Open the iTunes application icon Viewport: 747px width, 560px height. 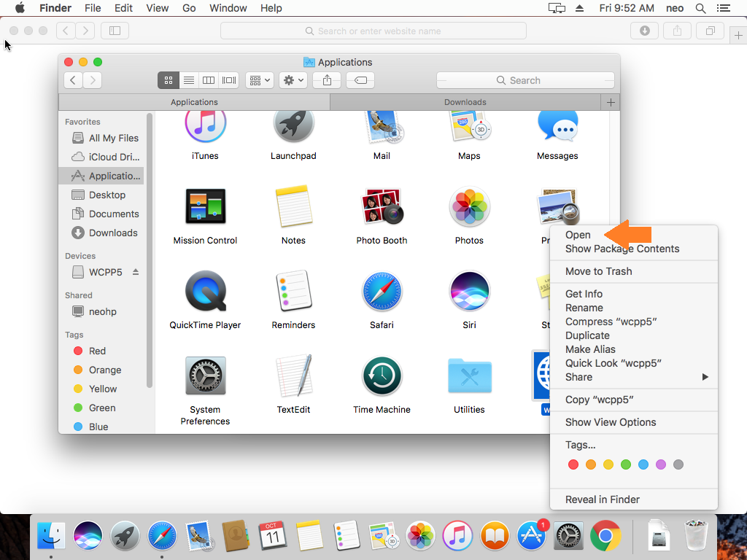[x=205, y=125]
